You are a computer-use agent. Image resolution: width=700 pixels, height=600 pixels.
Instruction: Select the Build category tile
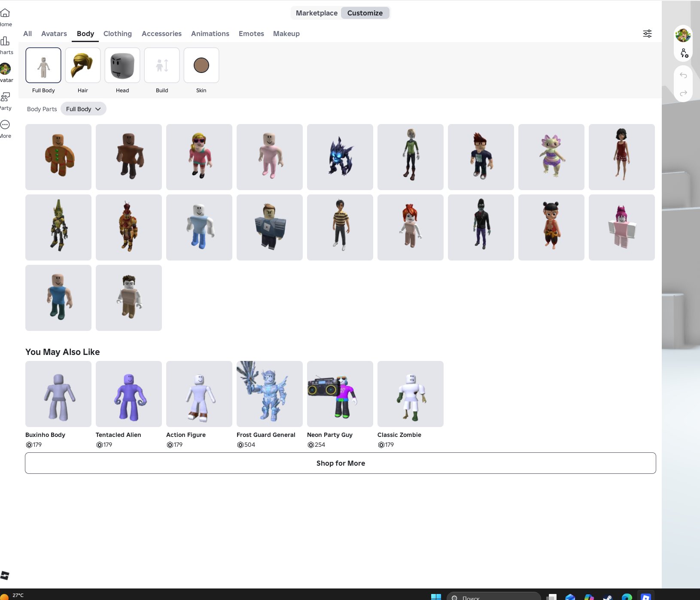(x=162, y=65)
